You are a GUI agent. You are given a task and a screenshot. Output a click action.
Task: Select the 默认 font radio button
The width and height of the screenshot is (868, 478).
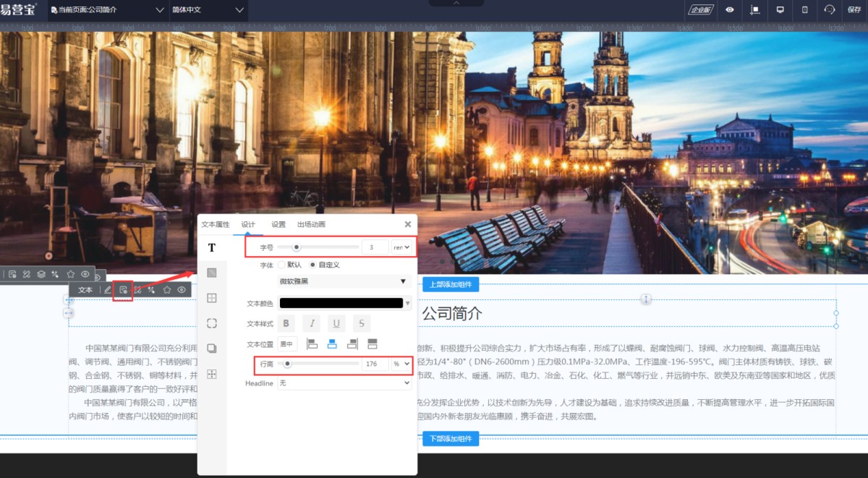pos(282,265)
